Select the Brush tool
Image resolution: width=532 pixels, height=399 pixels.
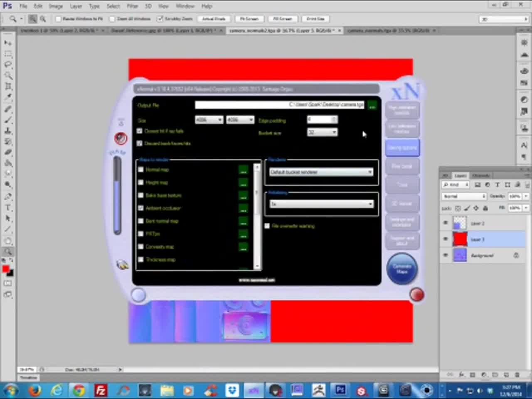8,120
